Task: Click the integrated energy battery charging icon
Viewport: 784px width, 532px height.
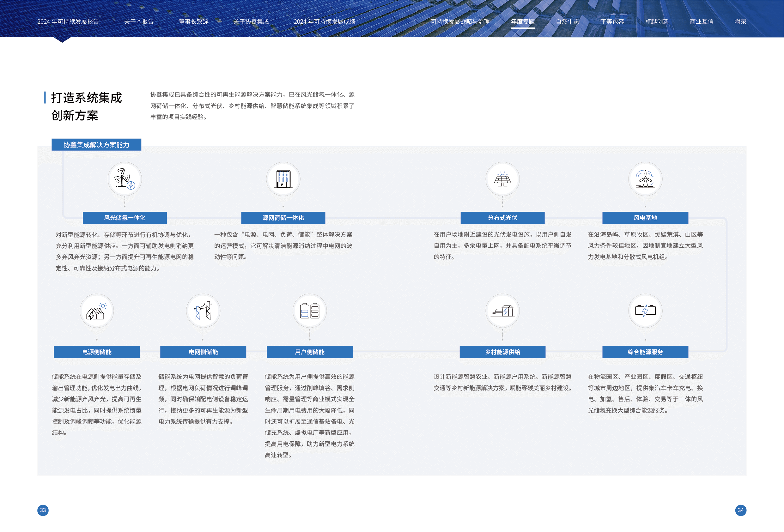Action: coord(645,311)
